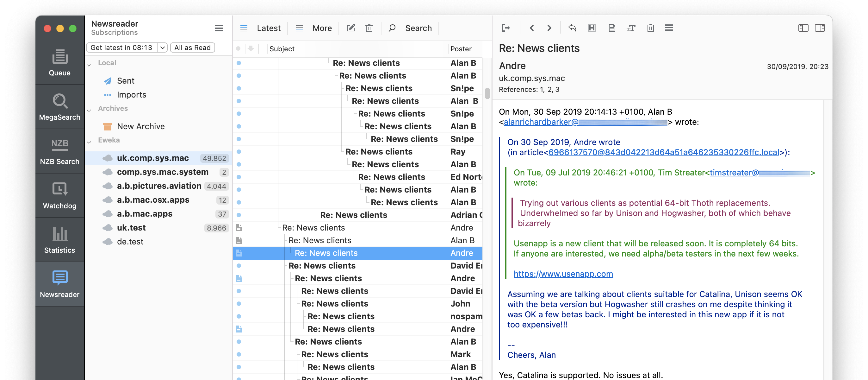This screenshot has width=868, height=380.
Task: Click the trash icon in article toolbar
Action: click(x=650, y=28)
